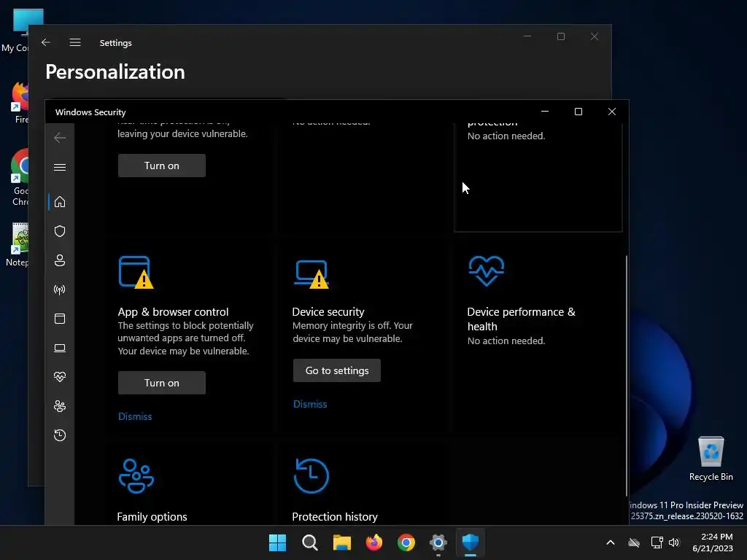Click Windows Security taskbar icon
This screenshot has height=560, width=747.
coord(471,542)
